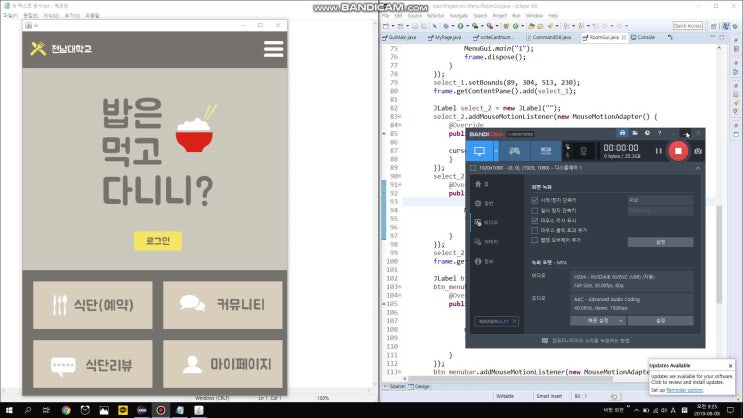Click yellow 로그인 button
This screenshot has width=743, height=418.
click(158, 241)
